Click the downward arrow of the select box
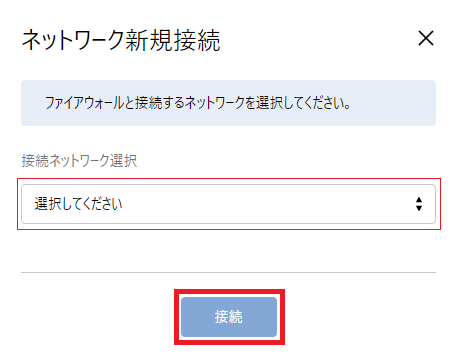Image resolution: width=460 pixels, height=360 pixels. coord(419,208)
